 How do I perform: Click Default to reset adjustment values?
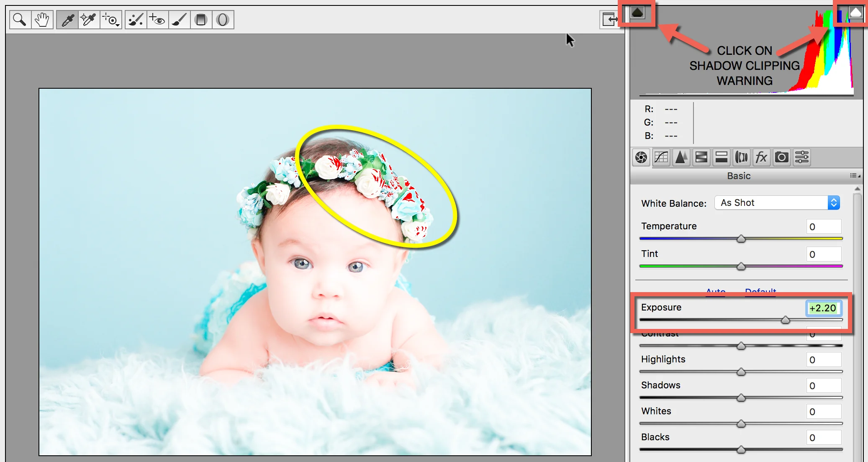pyautogui.click(x=760, y=292)
